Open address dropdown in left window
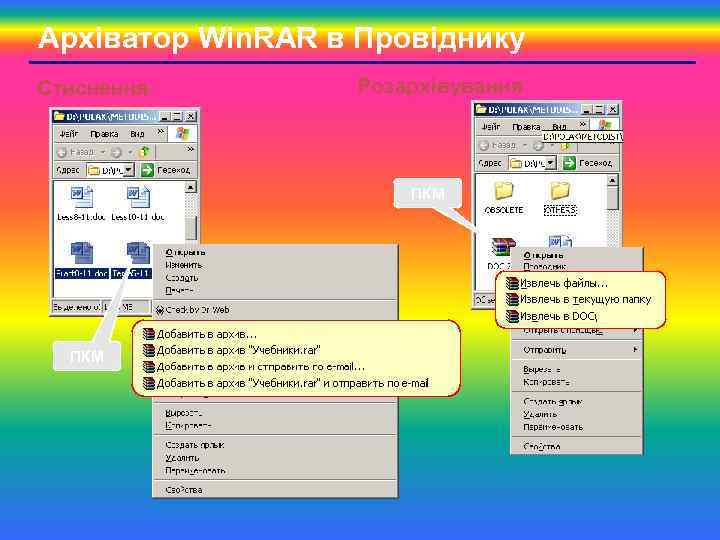The height and width of the screenshot is (540, 720). (x=129, y=170)
